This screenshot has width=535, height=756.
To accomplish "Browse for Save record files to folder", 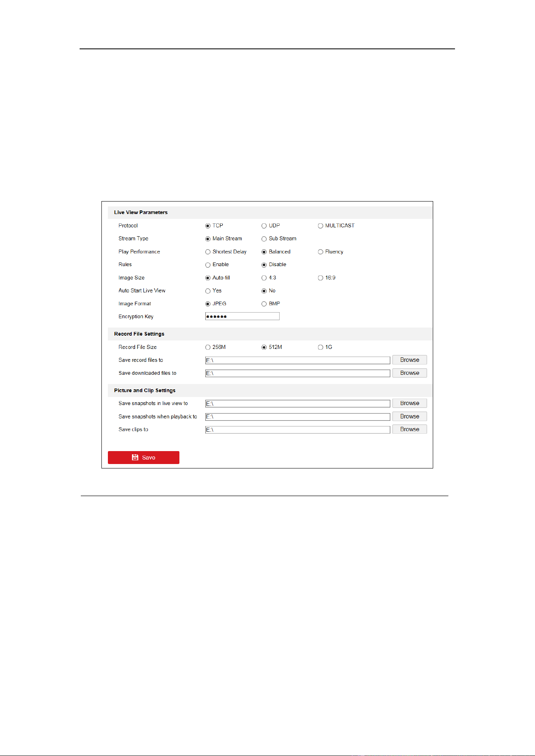I will pyautogui.click(x=410, y=360).
